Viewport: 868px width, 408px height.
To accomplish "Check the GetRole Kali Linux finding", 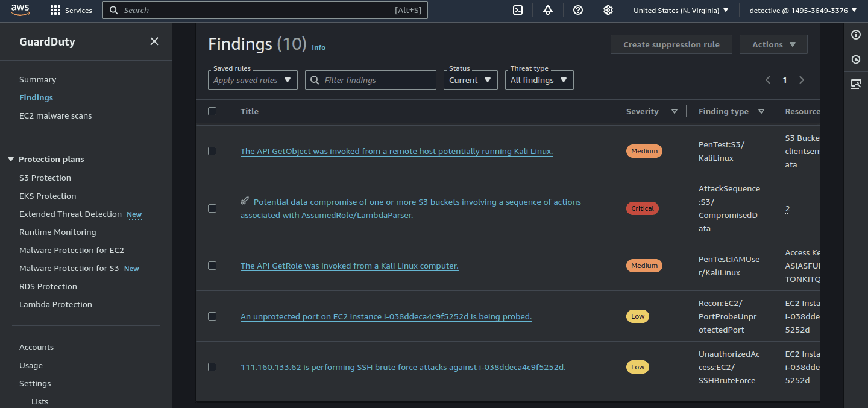I will 212,266.
